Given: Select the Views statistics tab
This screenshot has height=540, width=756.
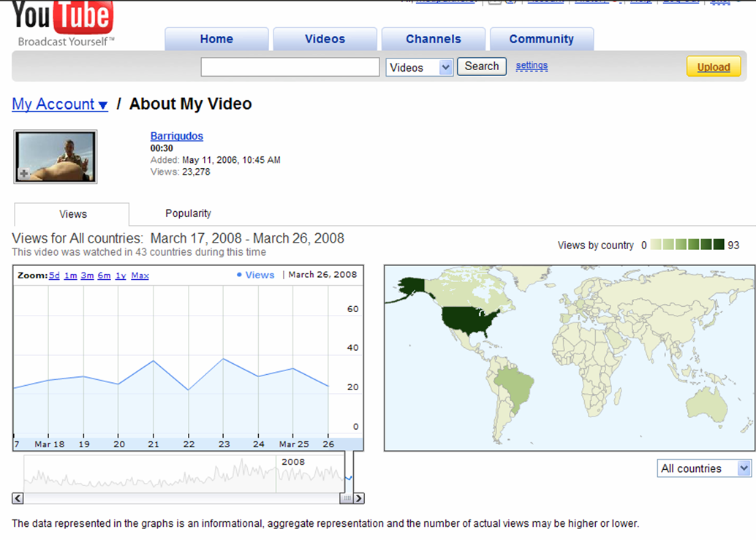Looking at the screenshot, I should (72, 214).
